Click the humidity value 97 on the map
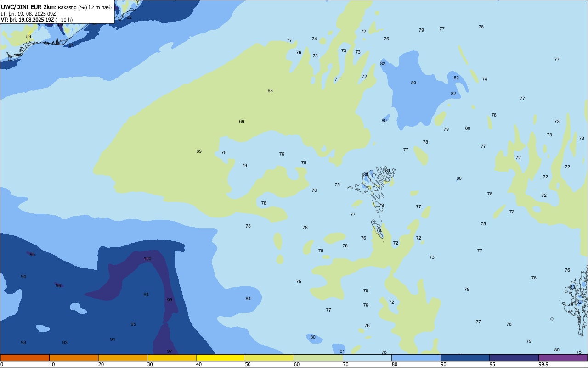Image resolution: width=588 pixels, height=368 pixels. click(170, 351)
